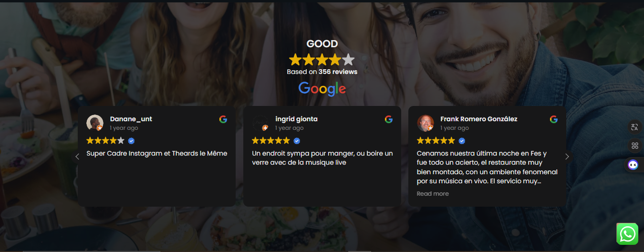This screenshot has height=252, width=644.
Task: Click Frank Romero González profile avatar
Action: (x=426, y=123)
